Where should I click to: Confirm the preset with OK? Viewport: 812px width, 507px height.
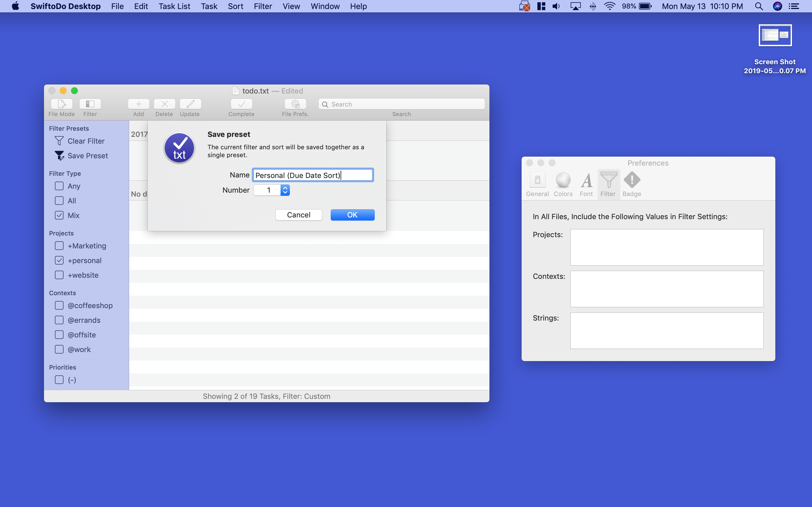pos(352,215)
